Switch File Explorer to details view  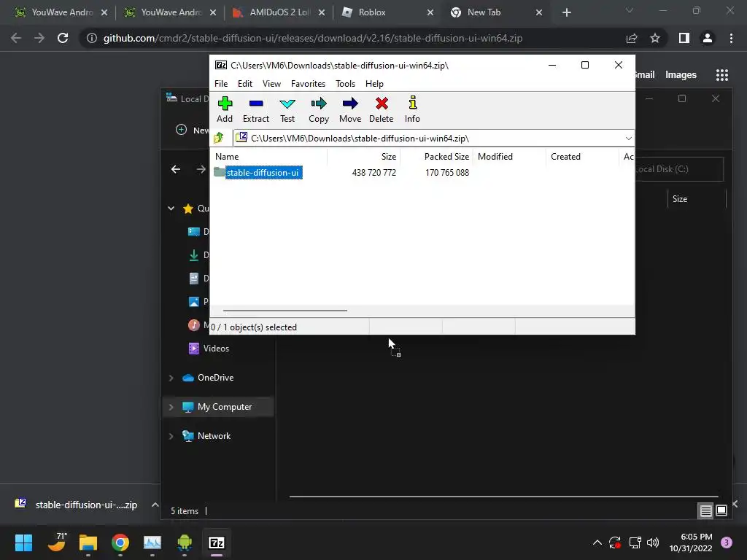point(705,511)
